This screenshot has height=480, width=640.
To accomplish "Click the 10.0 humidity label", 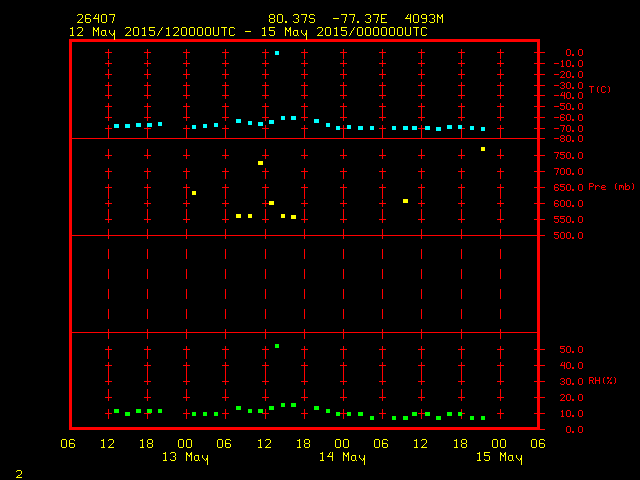I will tap(571, 413).
